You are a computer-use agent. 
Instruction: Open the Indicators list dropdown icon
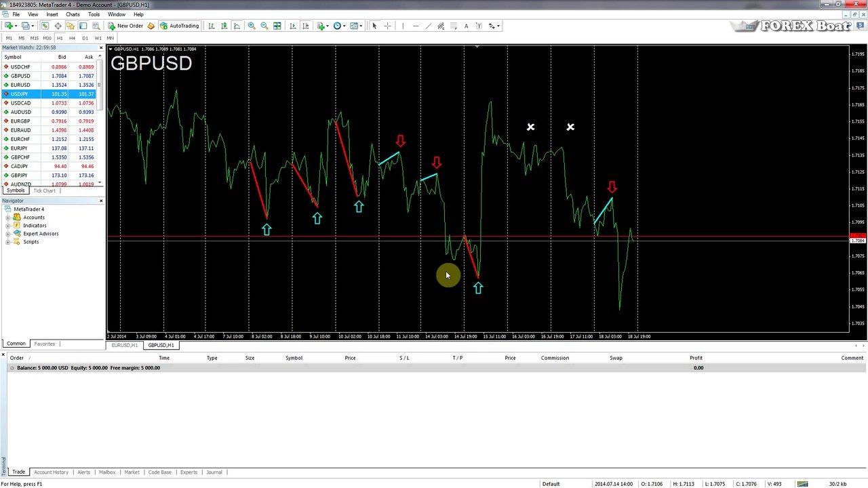click(x=323, y=26)
